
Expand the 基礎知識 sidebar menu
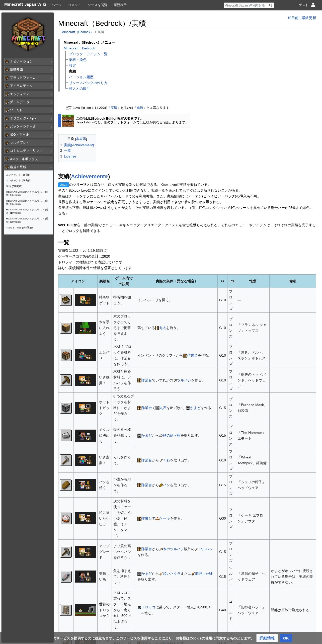tap(29, 69)
